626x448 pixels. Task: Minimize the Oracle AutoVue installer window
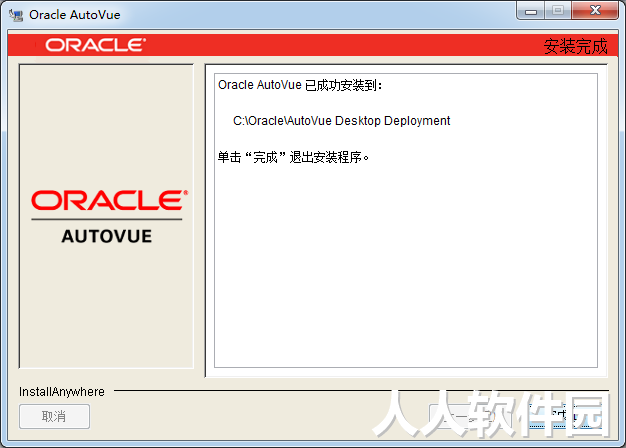click(531, 11)
